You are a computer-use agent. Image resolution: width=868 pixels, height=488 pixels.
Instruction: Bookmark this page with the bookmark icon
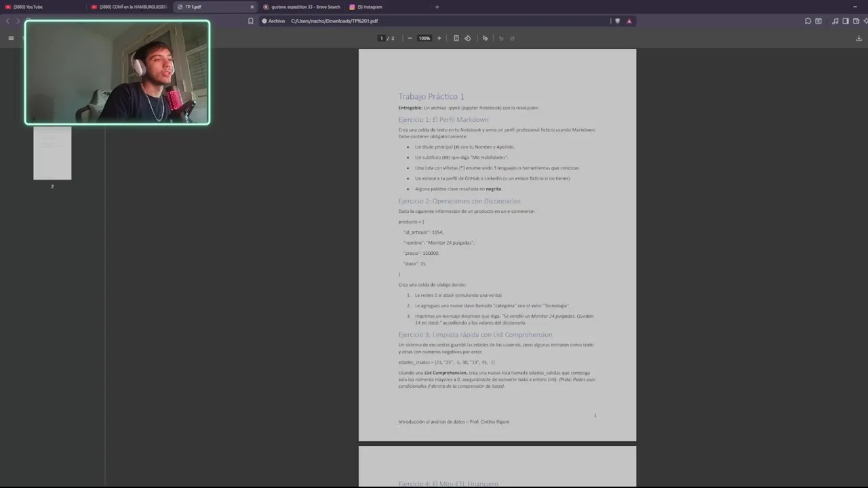(250, 21)
